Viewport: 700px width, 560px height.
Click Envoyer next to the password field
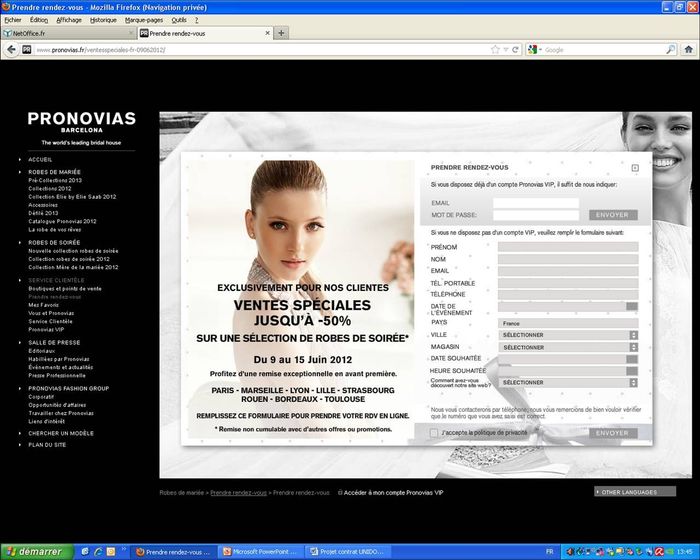click(613, 215)
